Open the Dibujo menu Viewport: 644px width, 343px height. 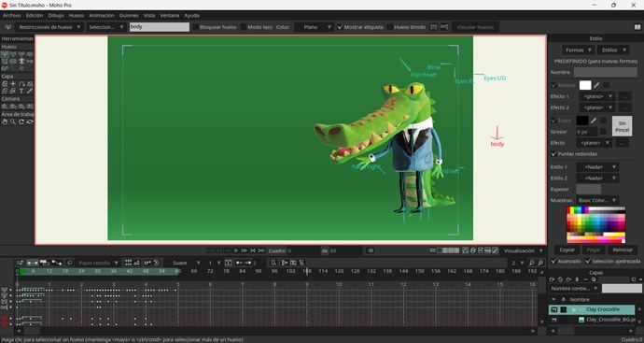click(x=56, y=15)
